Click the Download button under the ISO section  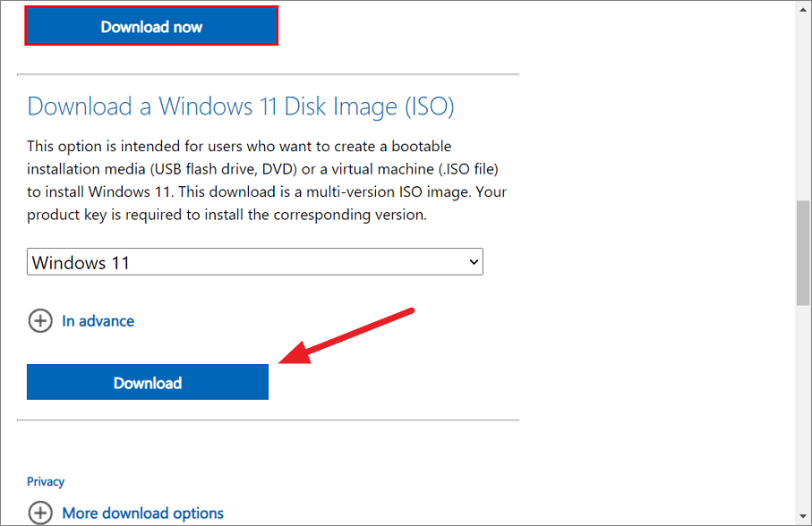[x=148, y=382]
